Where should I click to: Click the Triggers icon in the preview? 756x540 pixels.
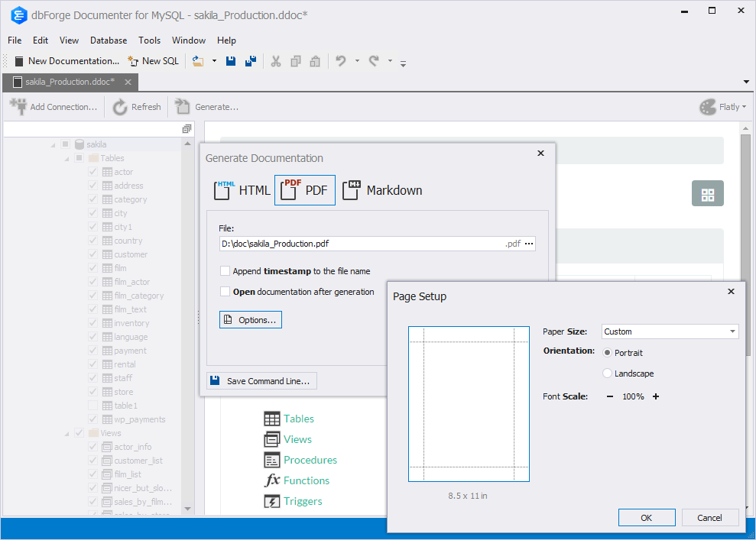click(272, 502)
